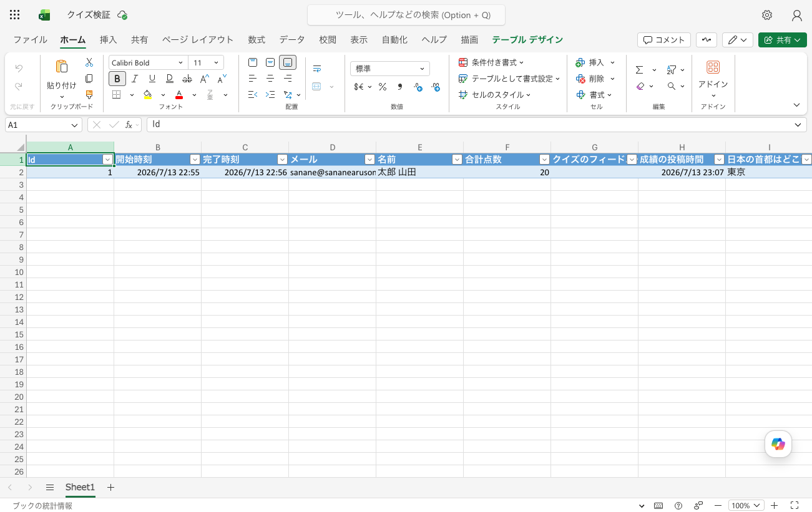Toggle bold formatting
Screen dimensions: 812x512
[117, 79]
